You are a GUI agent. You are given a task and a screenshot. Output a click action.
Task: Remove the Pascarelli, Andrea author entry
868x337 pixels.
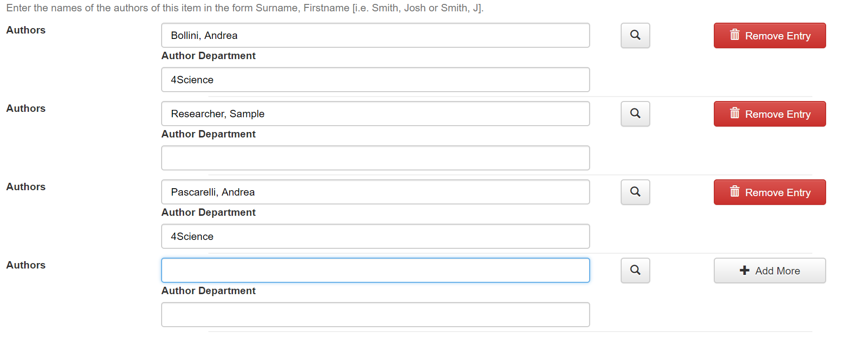[x=769, y=192]
